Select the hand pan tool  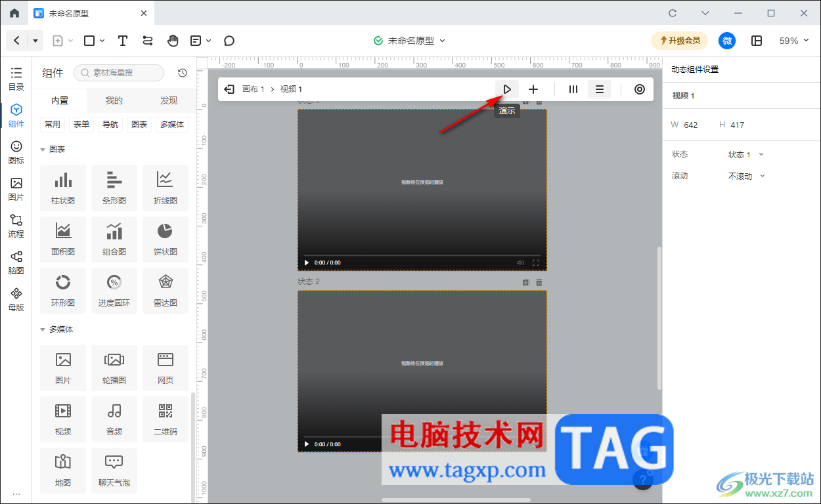click(x=173, y=41)
